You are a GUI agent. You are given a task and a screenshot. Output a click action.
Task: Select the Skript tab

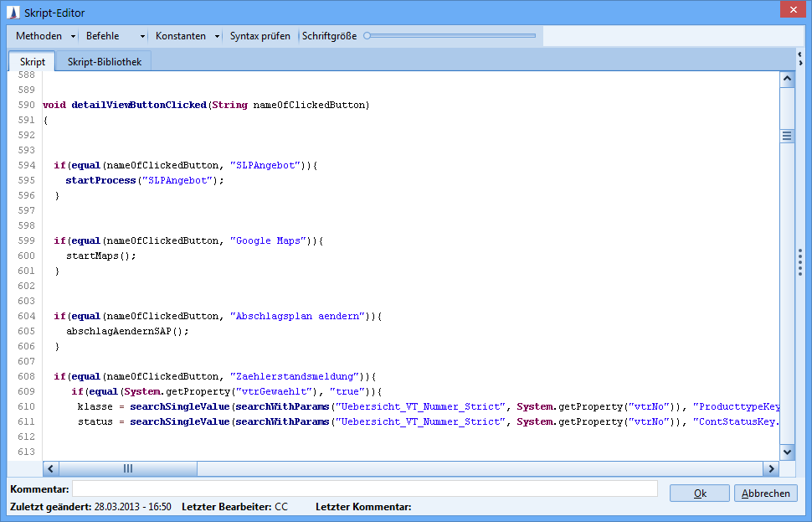coord(33,62)
